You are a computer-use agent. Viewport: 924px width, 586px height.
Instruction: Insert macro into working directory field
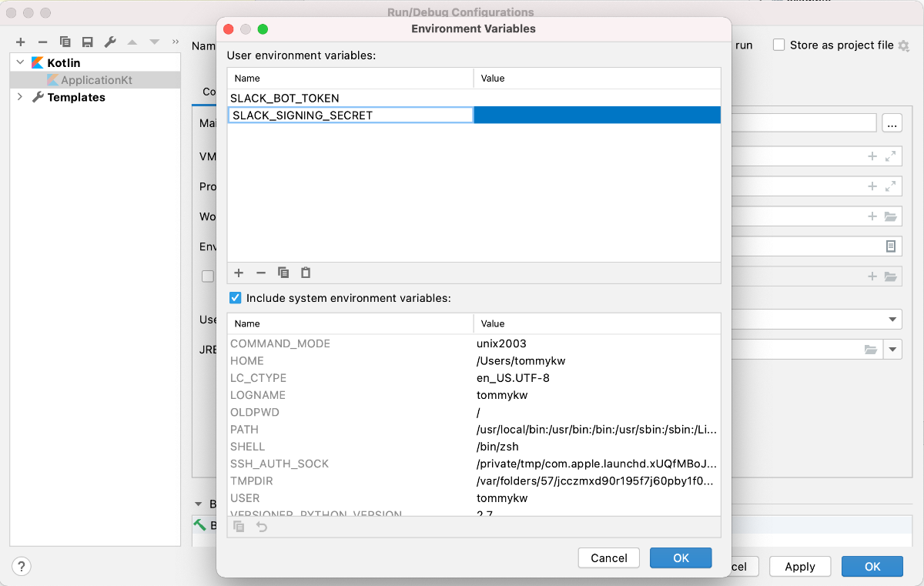pyautogui.click(x=872, y=216)
